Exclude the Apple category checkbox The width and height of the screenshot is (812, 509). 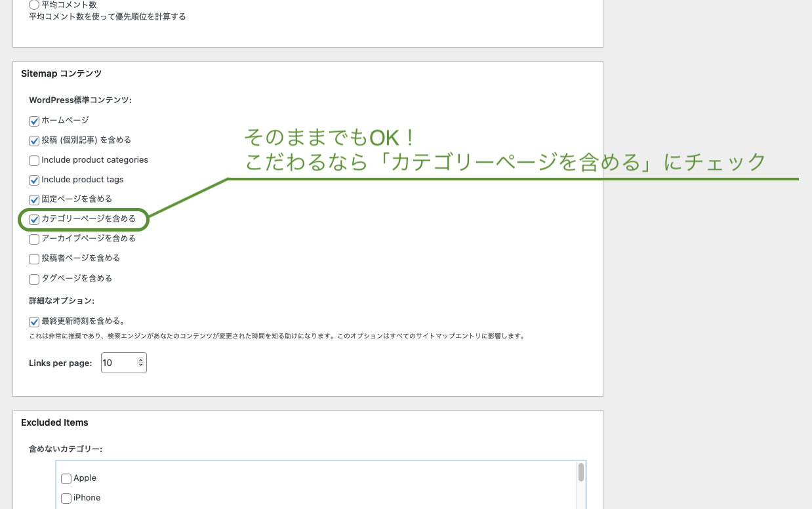click(66, 479)
